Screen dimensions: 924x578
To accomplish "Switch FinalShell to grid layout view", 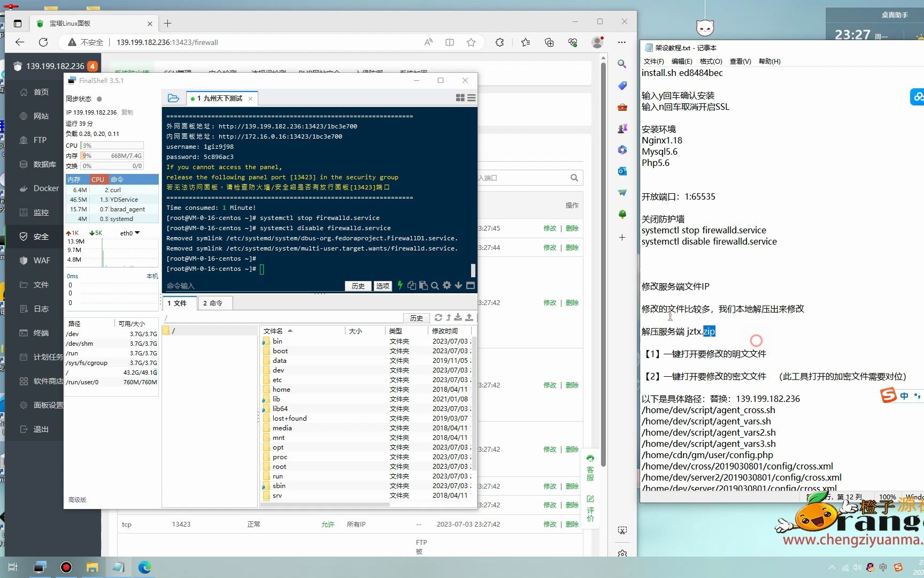I will 460,98.
